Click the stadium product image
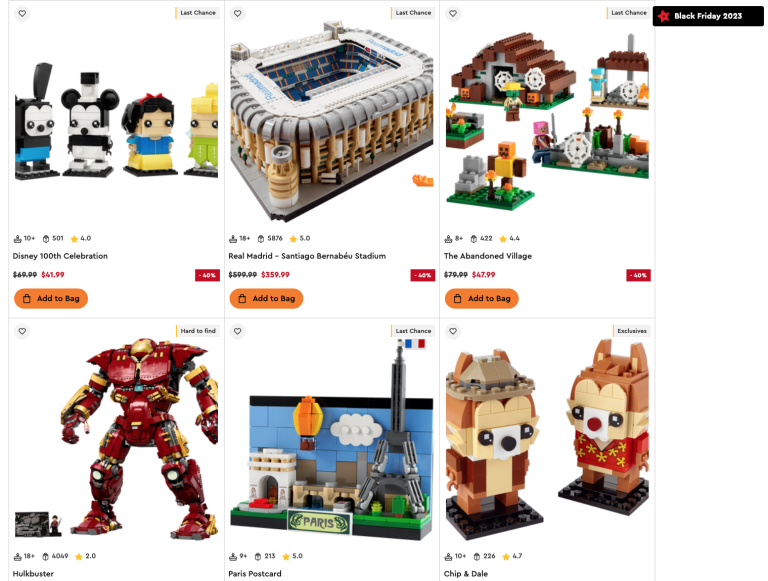This screenshot has width=768, height=581. (332, 121)
